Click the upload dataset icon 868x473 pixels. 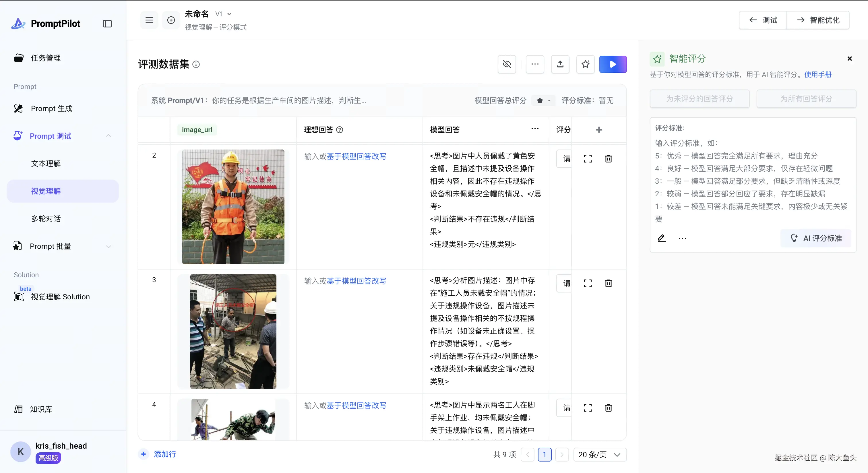560,64
